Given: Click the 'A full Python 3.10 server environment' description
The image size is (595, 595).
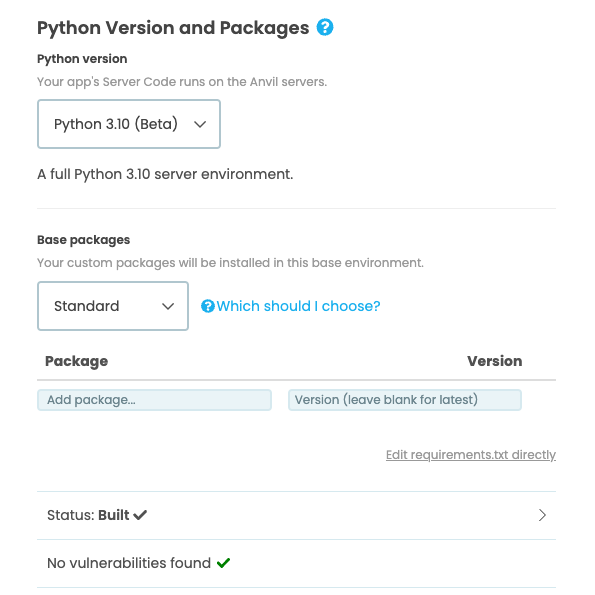Looking at the screenshot, I should [x=165, y=174].
